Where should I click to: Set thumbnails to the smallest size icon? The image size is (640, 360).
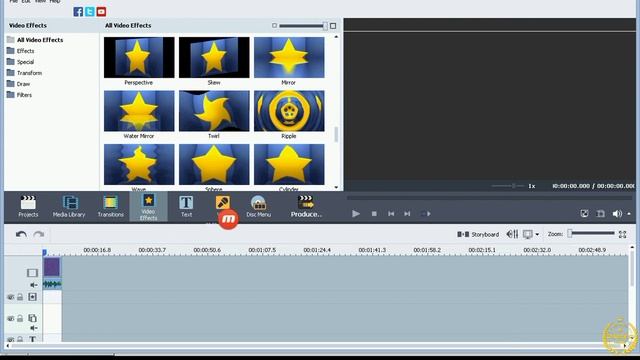click(274, 26)
